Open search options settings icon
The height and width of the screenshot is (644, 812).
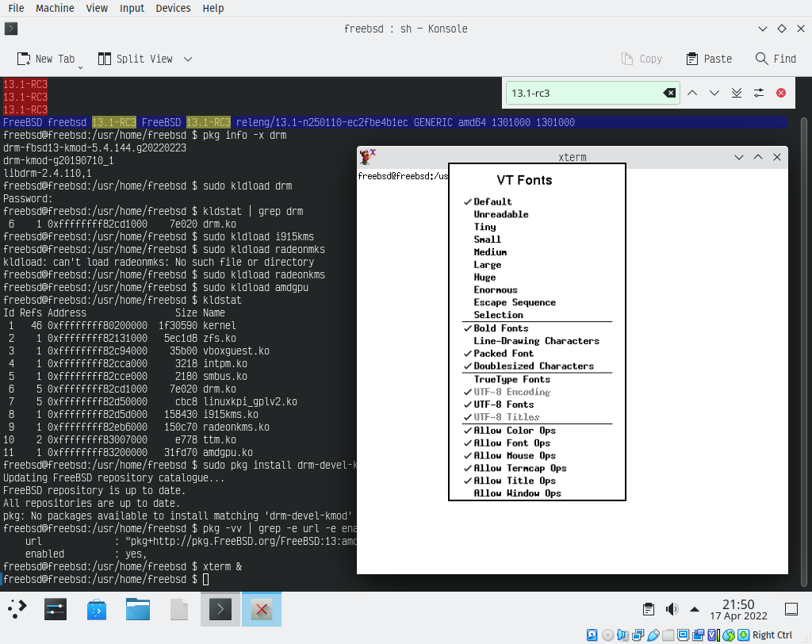coord(759,93)
